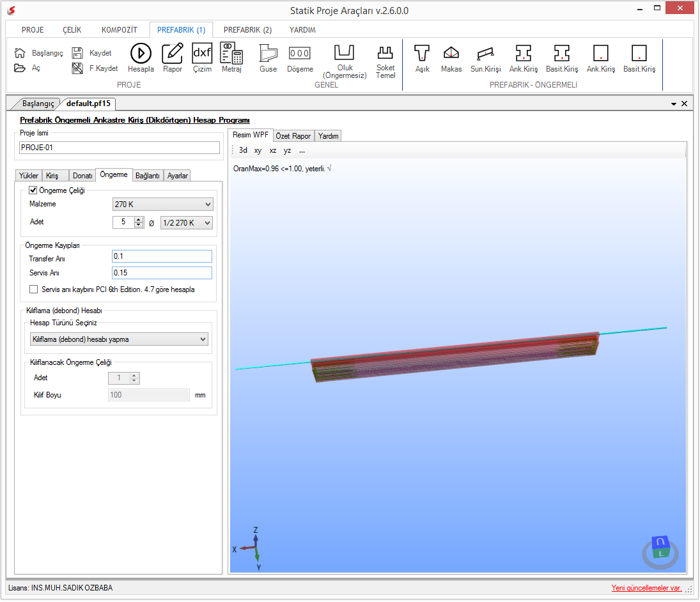Save the project with the Kaydet icon
This screenshot has width=700, height=602.
click(77, 53)
